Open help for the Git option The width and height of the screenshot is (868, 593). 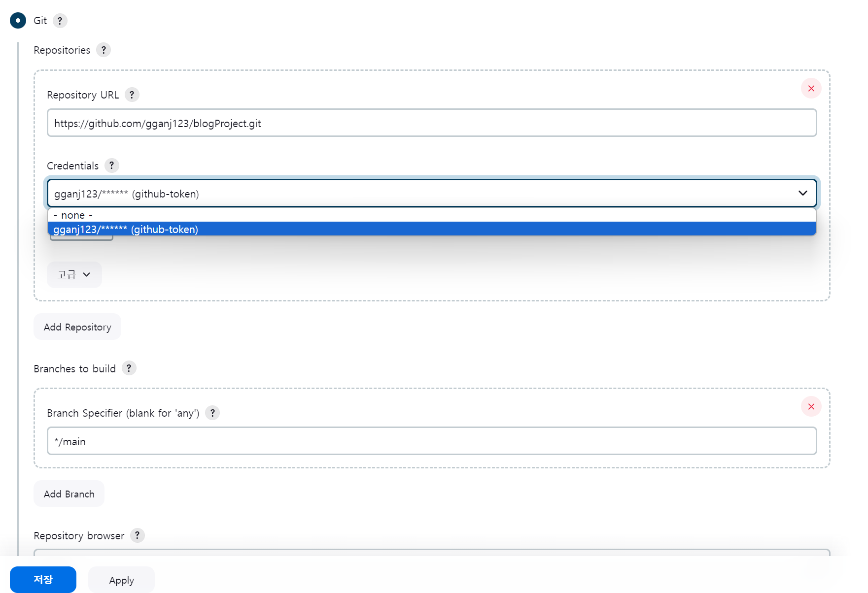click(60, 21)
